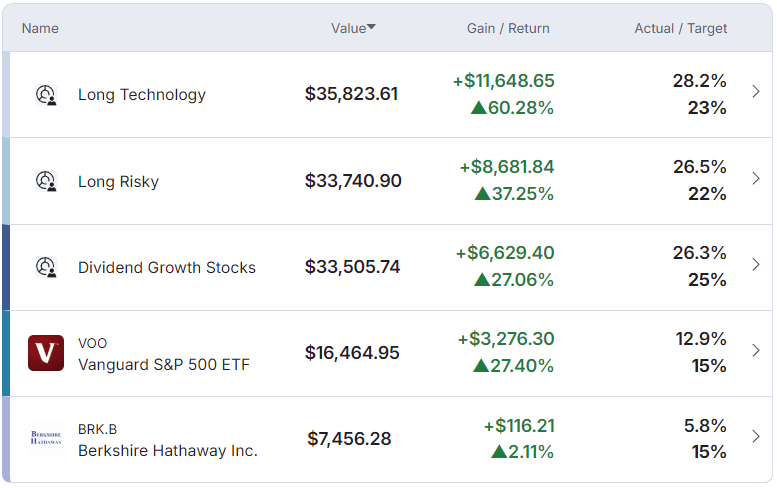Expand the Long Risky row chevron
Image resolution: width=777 pixels, height=488 pixels.
point(756,179)
